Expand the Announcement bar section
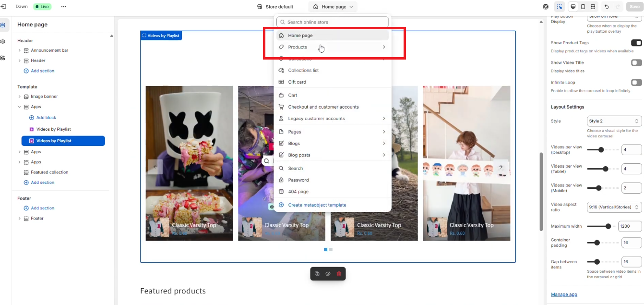 (x=20, y=50)
